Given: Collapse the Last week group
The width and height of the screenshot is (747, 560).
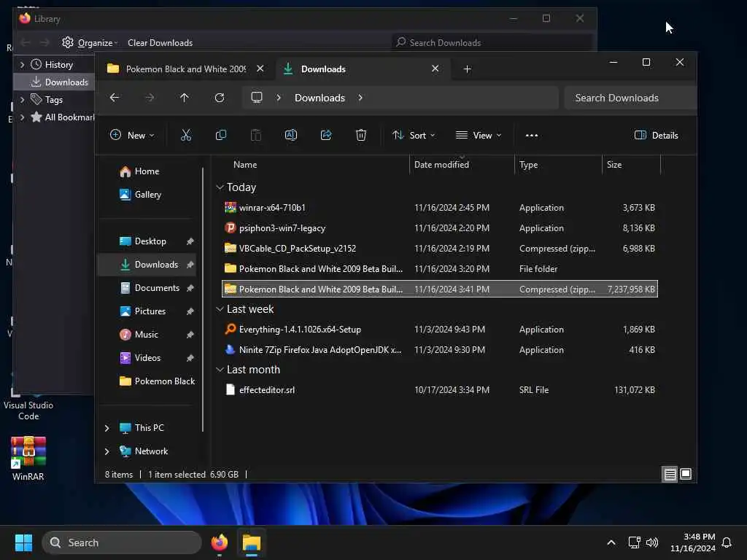Looking at the screenshot, I should [x=220, y=309].
